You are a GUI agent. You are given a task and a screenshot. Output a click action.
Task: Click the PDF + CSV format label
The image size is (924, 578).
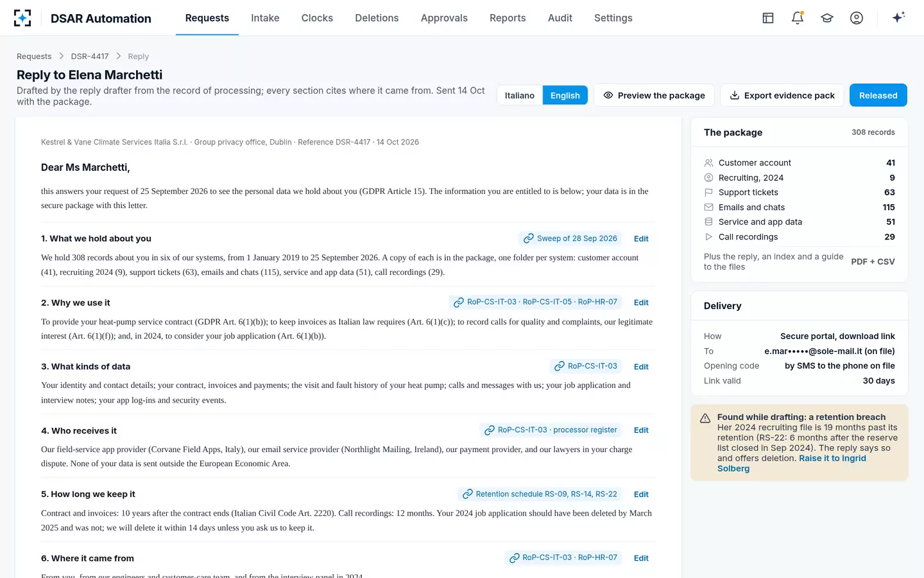click(x=873, y=261)
